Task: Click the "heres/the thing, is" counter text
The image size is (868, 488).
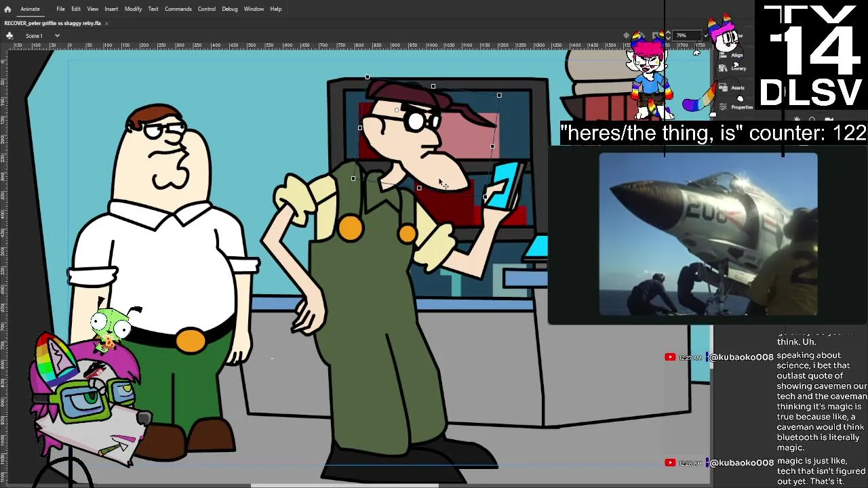Action: point(714,133)
